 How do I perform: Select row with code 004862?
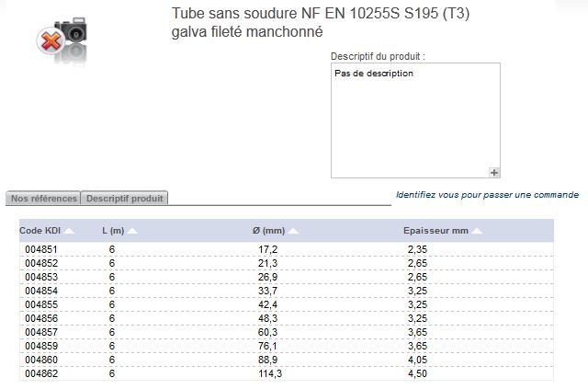click(x=287, y=373)
